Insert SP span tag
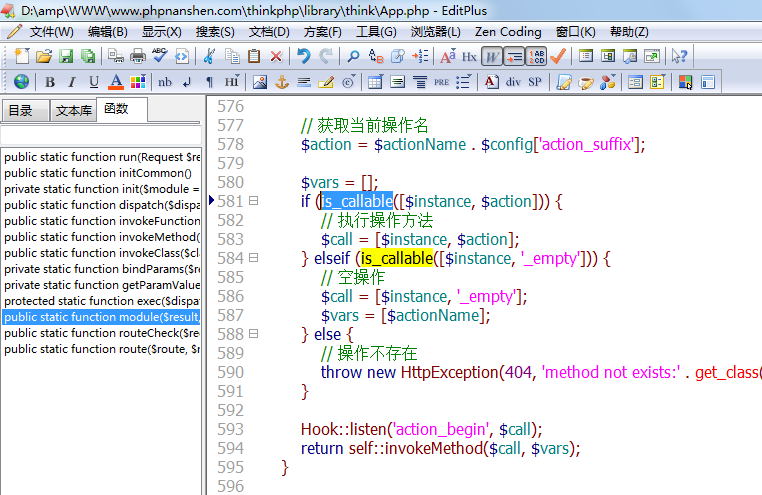This screenshot has height=495, width=762. 535,82
